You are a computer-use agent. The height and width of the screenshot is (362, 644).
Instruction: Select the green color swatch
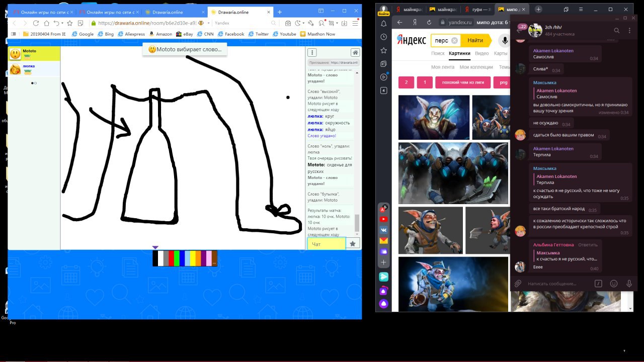click(x=176, y=258)
